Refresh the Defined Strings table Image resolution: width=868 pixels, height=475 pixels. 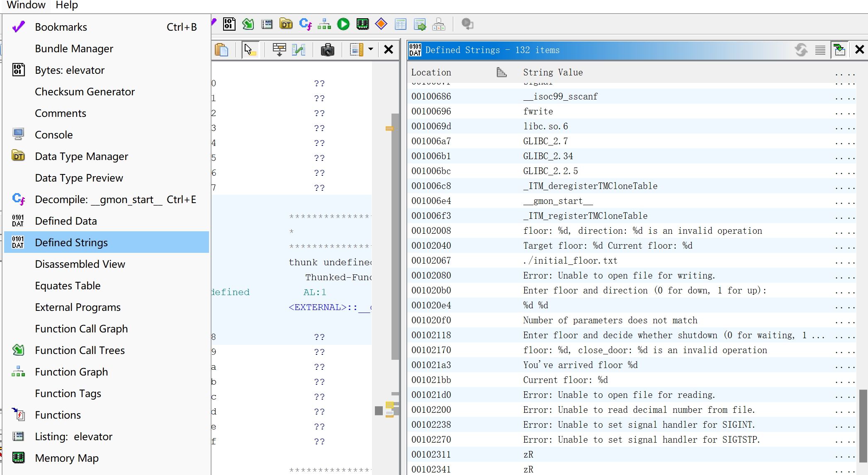pyautogui.click(x=801, y=50)
